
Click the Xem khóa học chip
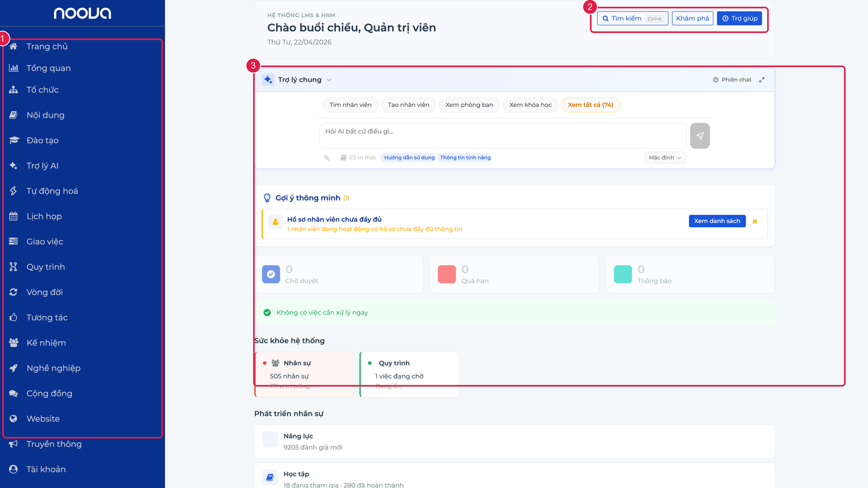click(x=531, y=105)
